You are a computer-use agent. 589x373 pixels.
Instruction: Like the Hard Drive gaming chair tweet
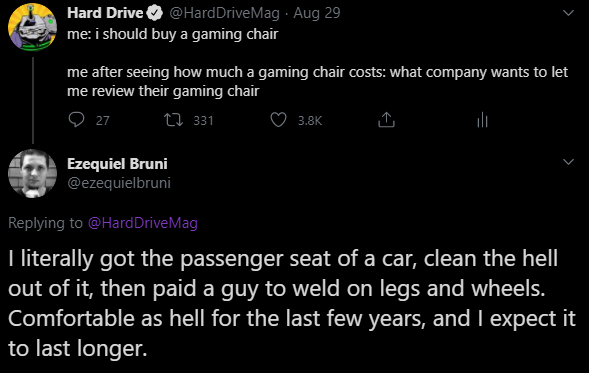pyautogui.click(x=278, y=120)
